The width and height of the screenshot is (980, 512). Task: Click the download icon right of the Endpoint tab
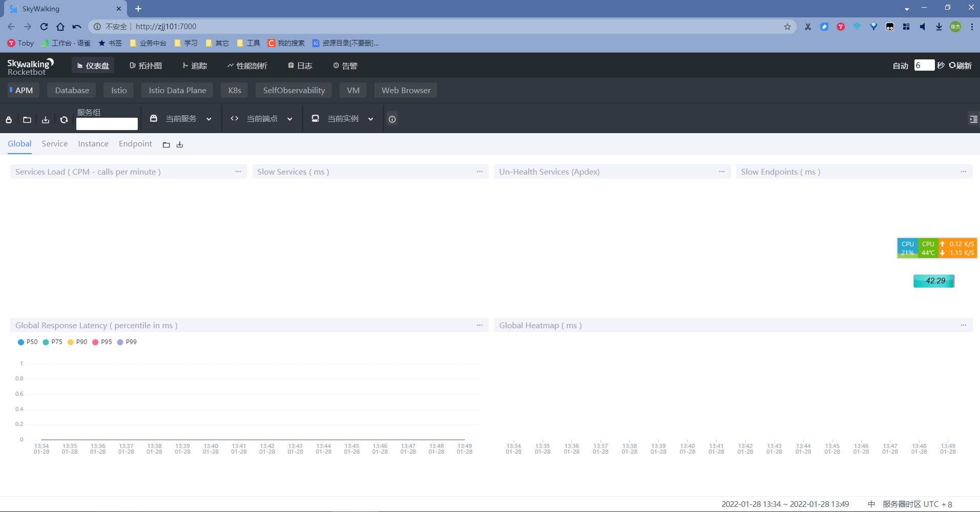(179, 144)
